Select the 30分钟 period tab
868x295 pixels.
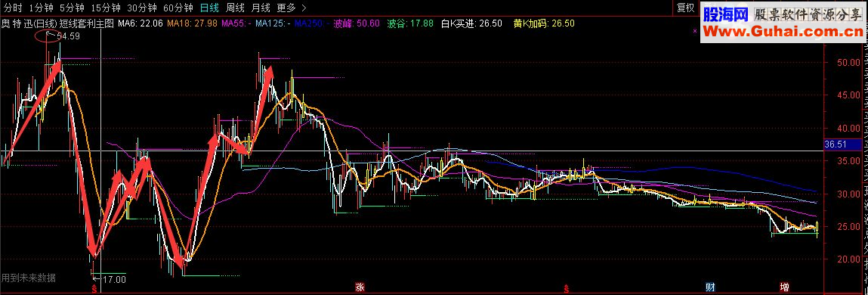142,8
